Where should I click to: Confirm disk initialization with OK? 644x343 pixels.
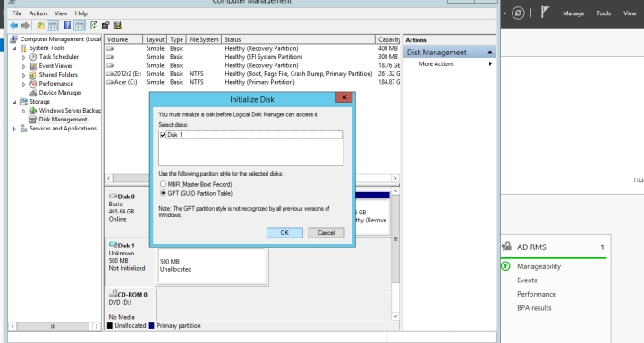click(284, 232)
